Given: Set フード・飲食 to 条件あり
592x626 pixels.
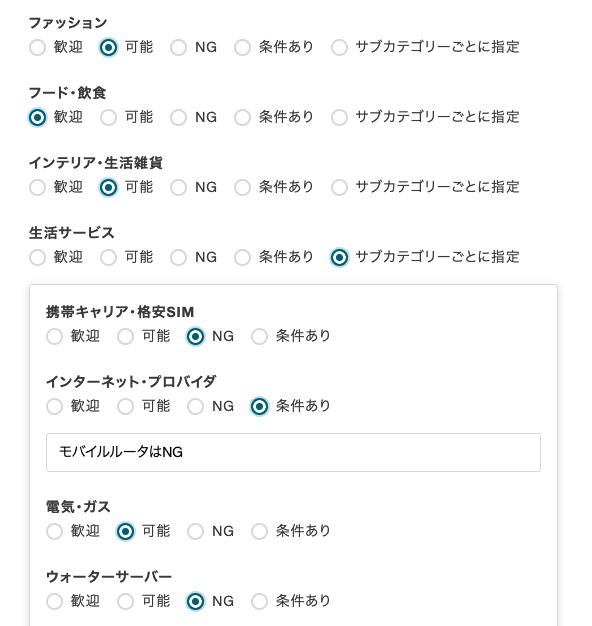Looking at the screenshot, I should (x=242, y=117).
